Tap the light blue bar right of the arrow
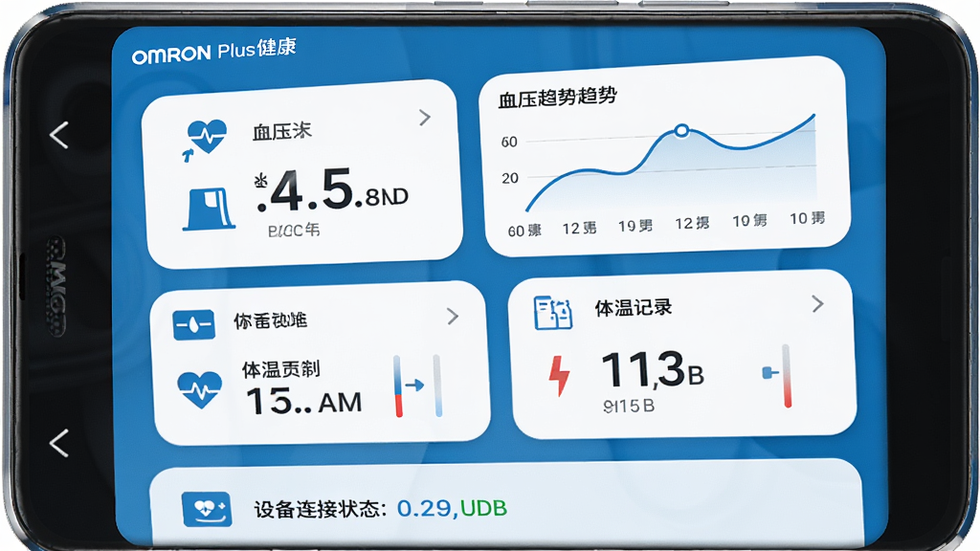This screenshot has width=980, height=551. click(x=437, y=386)
